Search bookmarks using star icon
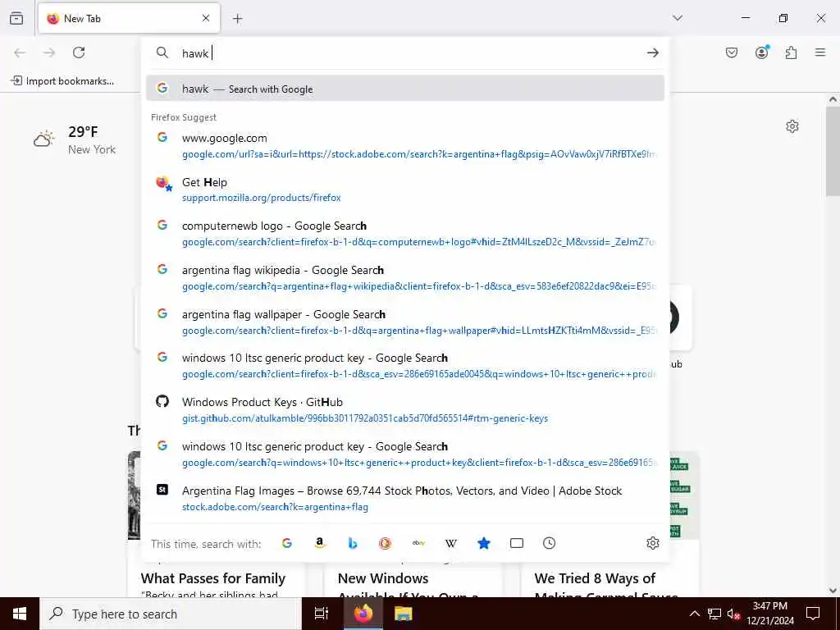This screenshot has width=840, height=630. click(484, 543)
